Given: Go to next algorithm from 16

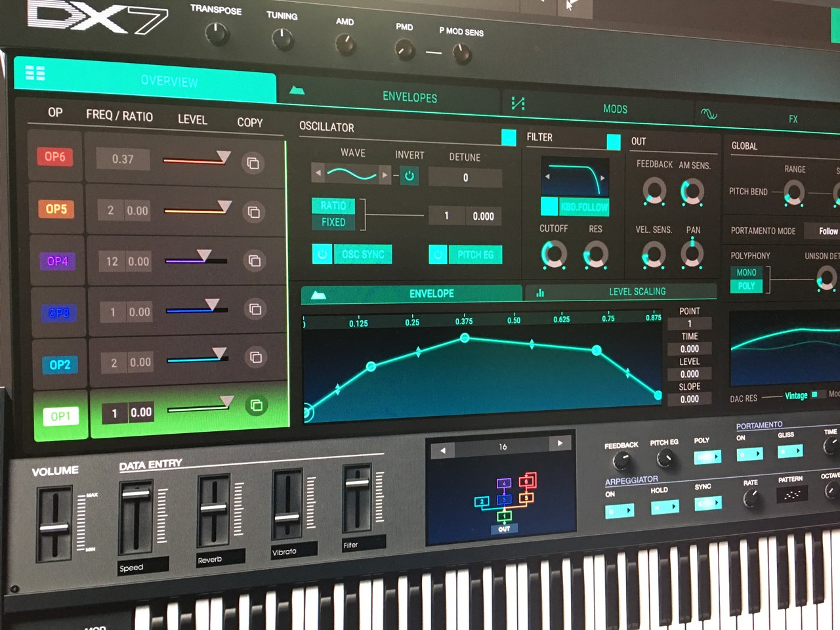Looking at the screenshot, I should tap(560, 443).
